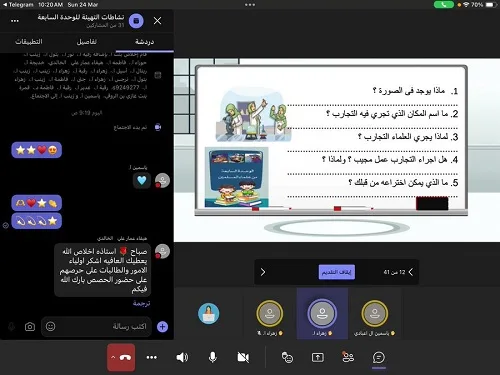Open the camera icon in chat composer
Image resolution: width=500 pixels, height=375 pixels.
pyautogui.click(x=30, y=327)
